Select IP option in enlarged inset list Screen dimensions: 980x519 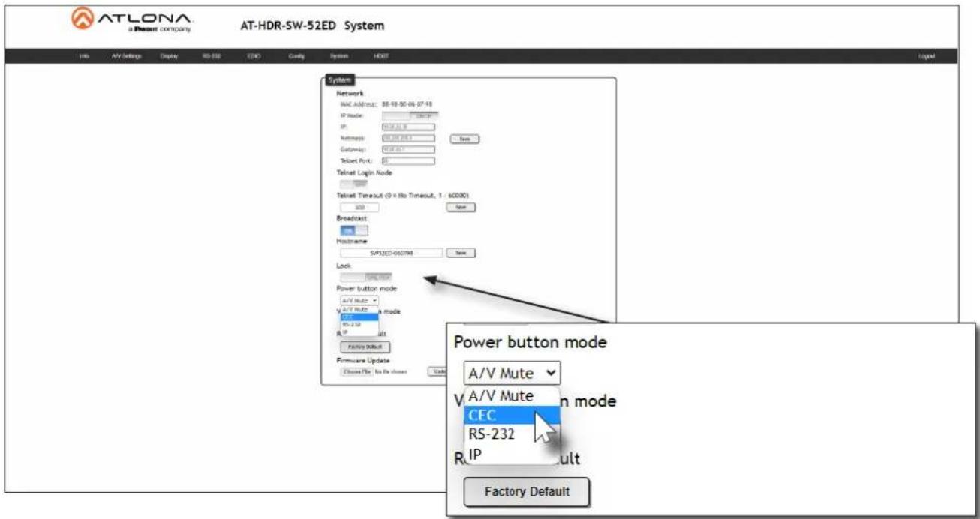pyautogui.click(x=512, y=454)
